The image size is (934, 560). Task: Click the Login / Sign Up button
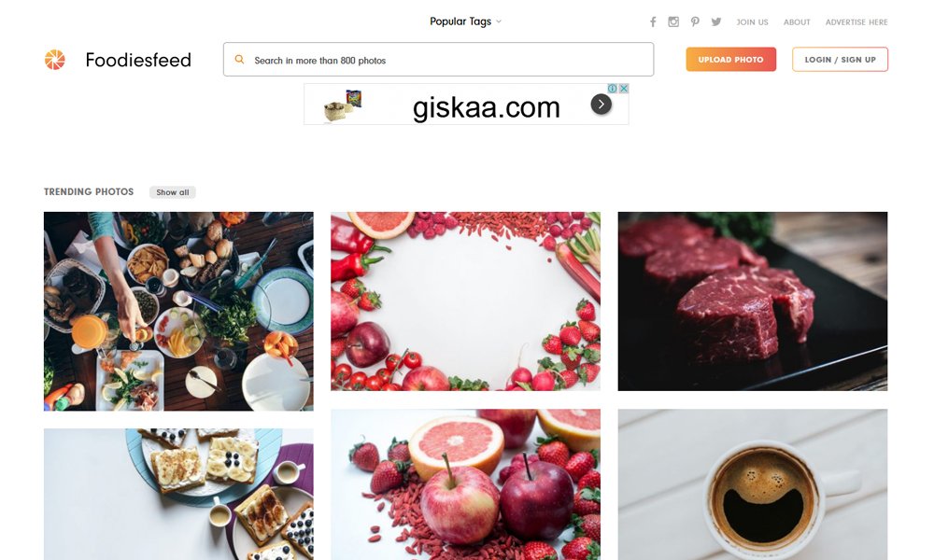[x=840, y=60]
